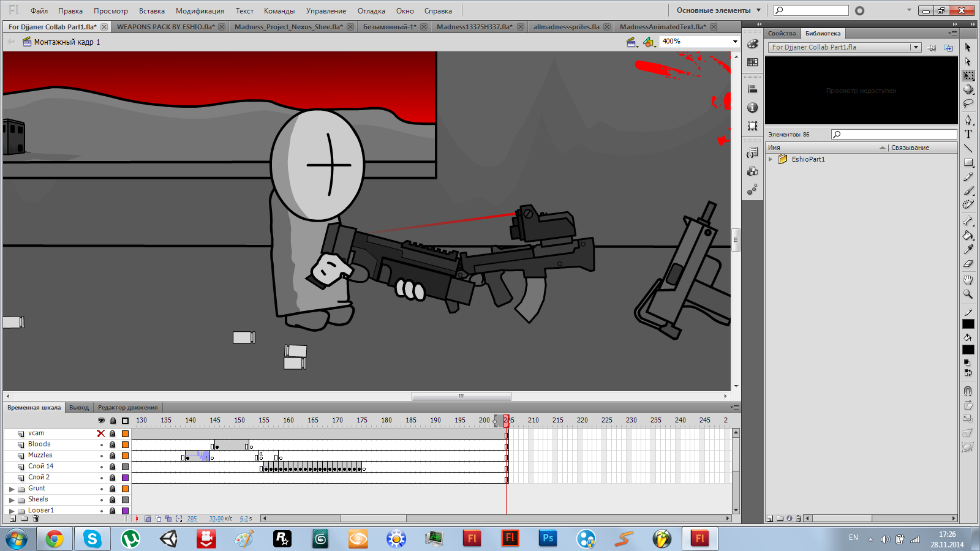Switch to the Свойства panel tab
980x551 pixels.
point(782,34)
